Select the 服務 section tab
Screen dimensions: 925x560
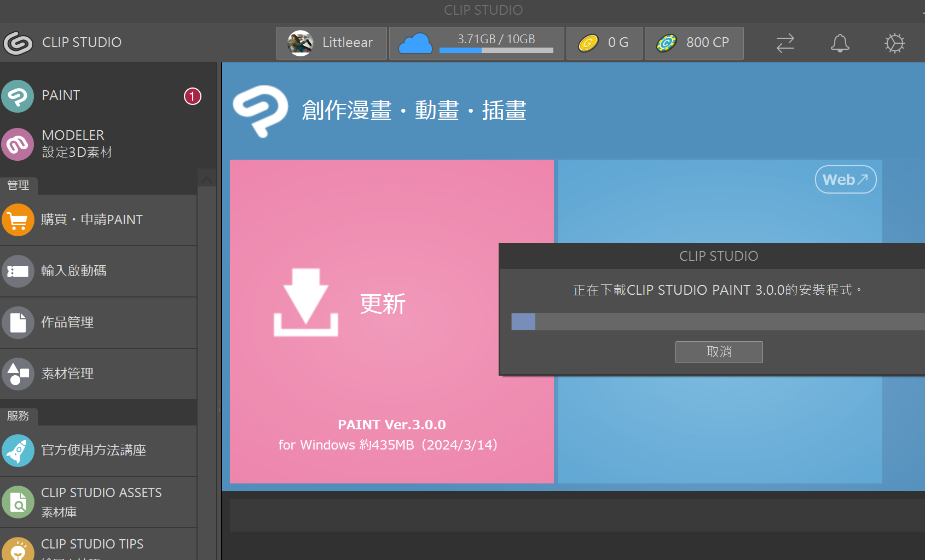click(x=19, y=416)
